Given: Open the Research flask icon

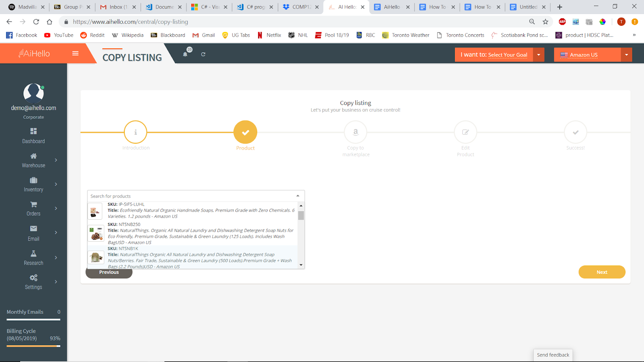Looking at the screenshot, I should pos(33,253).
